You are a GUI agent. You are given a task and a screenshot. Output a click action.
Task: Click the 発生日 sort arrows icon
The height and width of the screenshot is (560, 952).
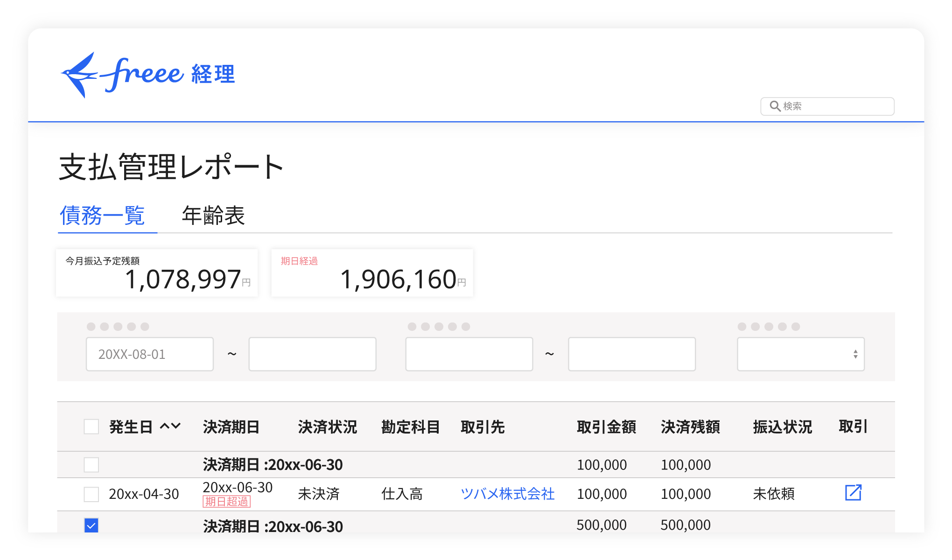(170, 426)
